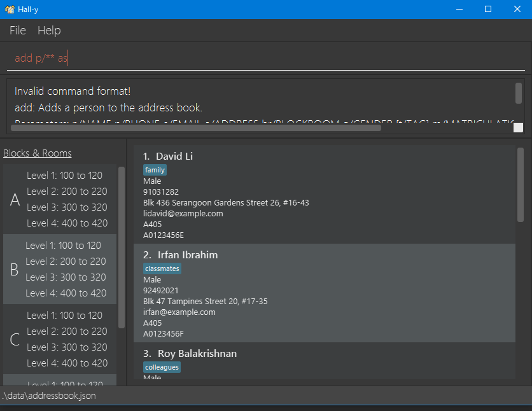Click matriculation number A0123456F
The image size is (532, 411).
pos(164,334)
